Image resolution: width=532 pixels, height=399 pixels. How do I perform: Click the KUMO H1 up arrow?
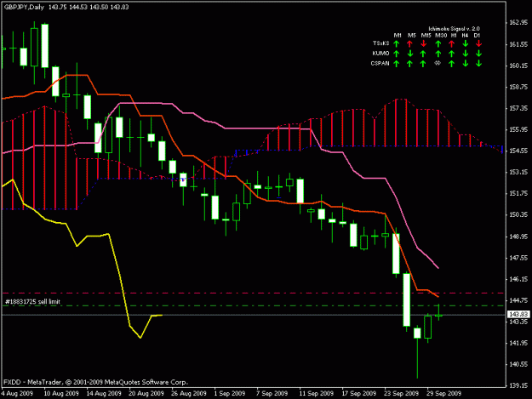pos(452,54)
